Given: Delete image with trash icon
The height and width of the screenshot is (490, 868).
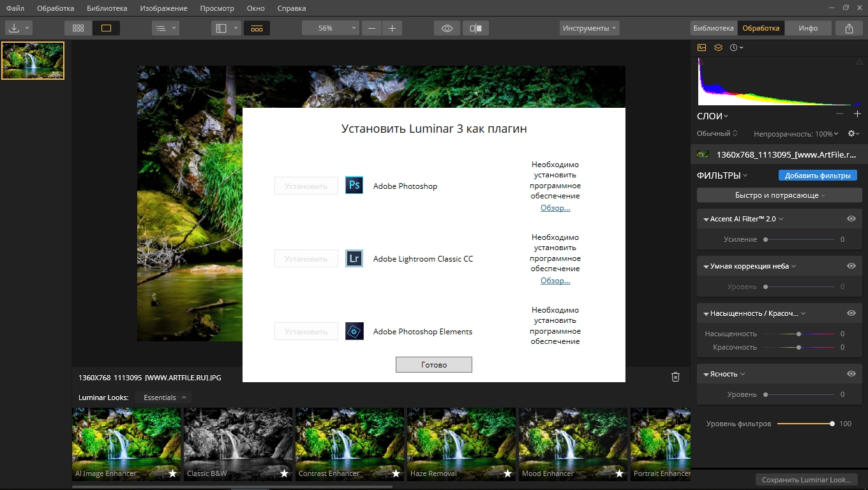Looking at the screenshot, I should click(x=676, y=377).
